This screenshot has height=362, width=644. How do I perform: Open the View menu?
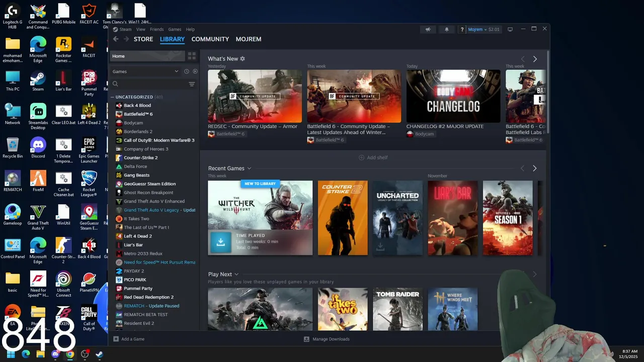[x=140, y=30]
